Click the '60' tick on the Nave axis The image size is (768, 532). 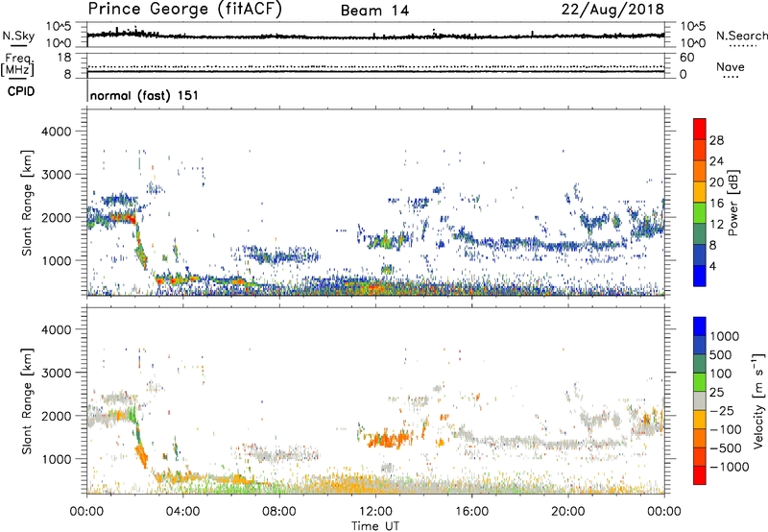point(687,58)
